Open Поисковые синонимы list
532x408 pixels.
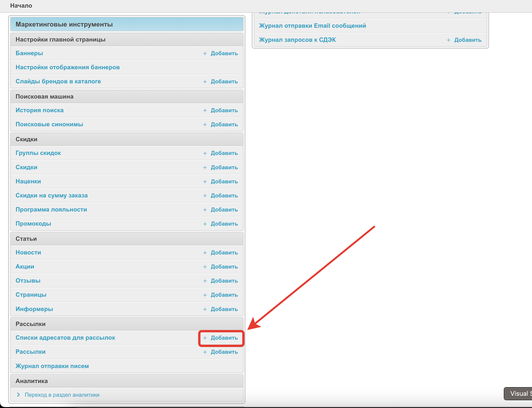(x=49, y=124)
